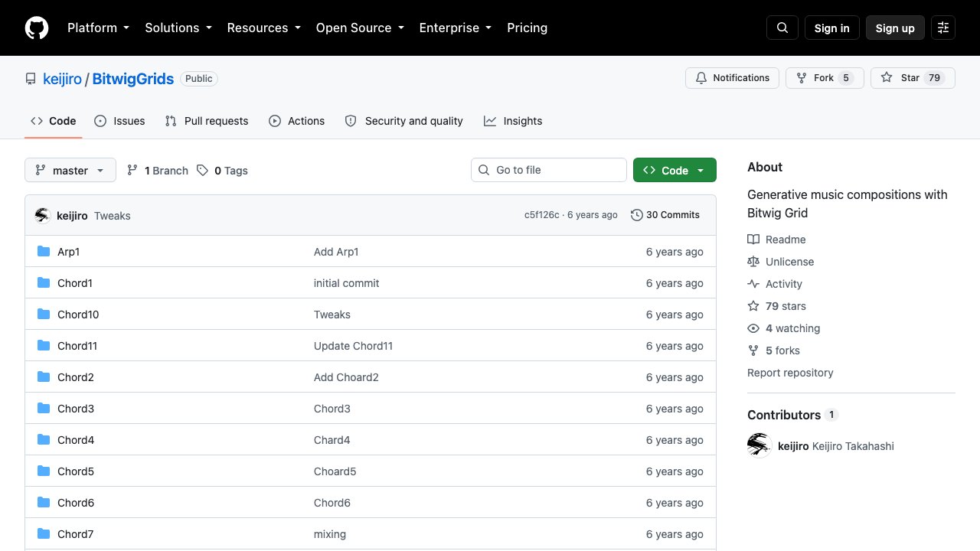Click the Sign in button
This screenshot has width=980, height=551.
832,28
